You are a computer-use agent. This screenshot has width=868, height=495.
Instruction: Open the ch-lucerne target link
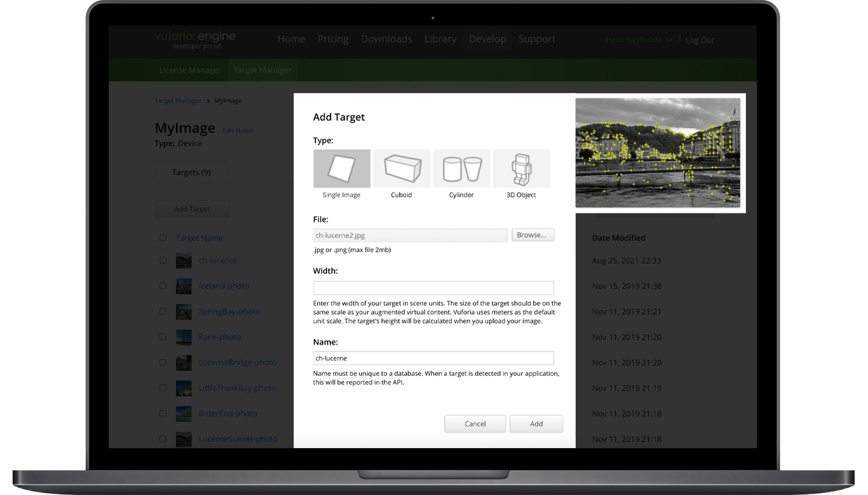pyautogui.click(x=218, y=260)
